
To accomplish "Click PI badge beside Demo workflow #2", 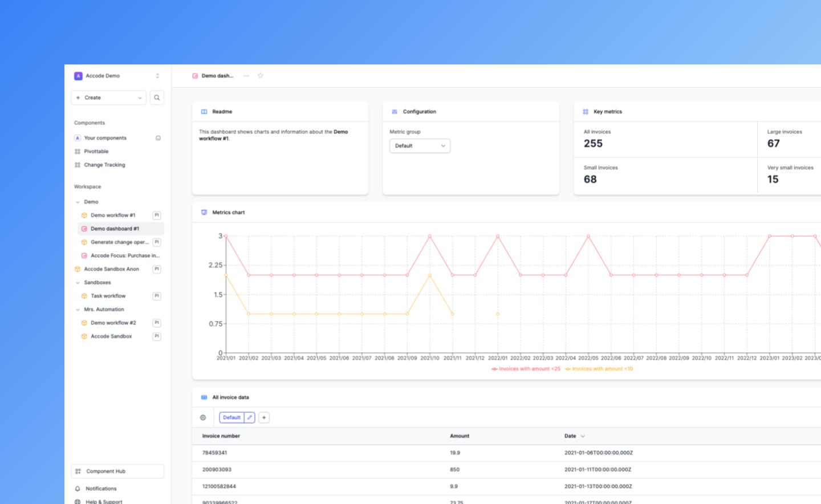I will click(157, 323).
